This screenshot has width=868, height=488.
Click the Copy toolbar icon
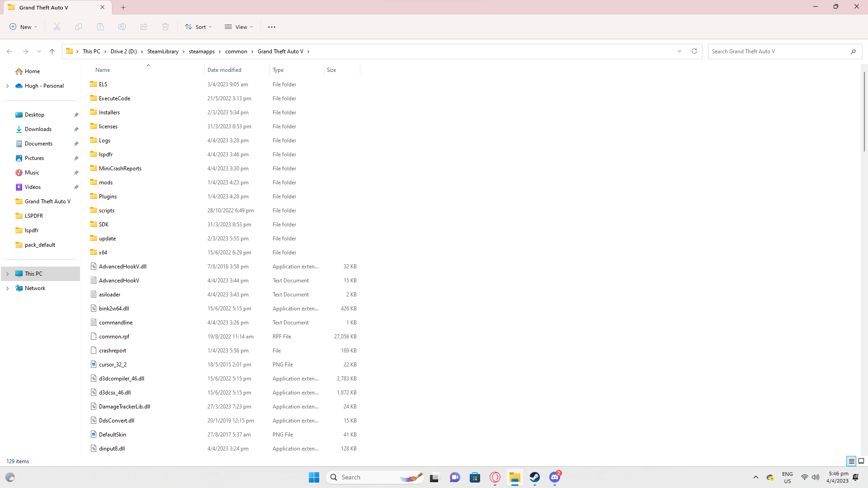(x=79, y=27)
